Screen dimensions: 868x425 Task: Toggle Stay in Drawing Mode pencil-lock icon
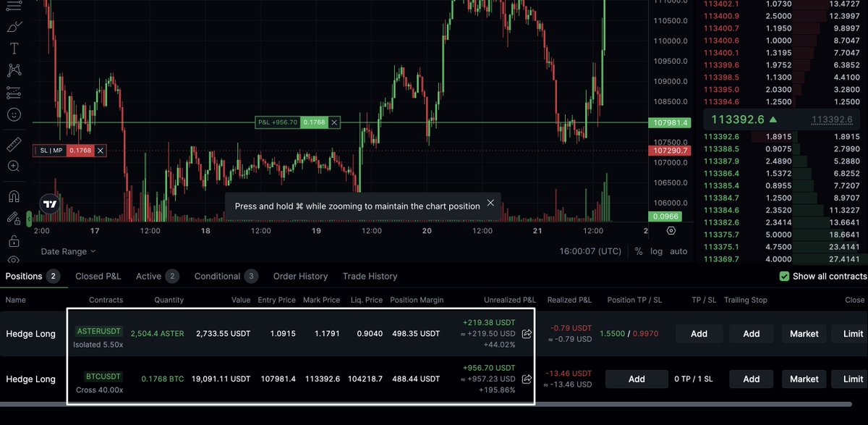(14, 217)
